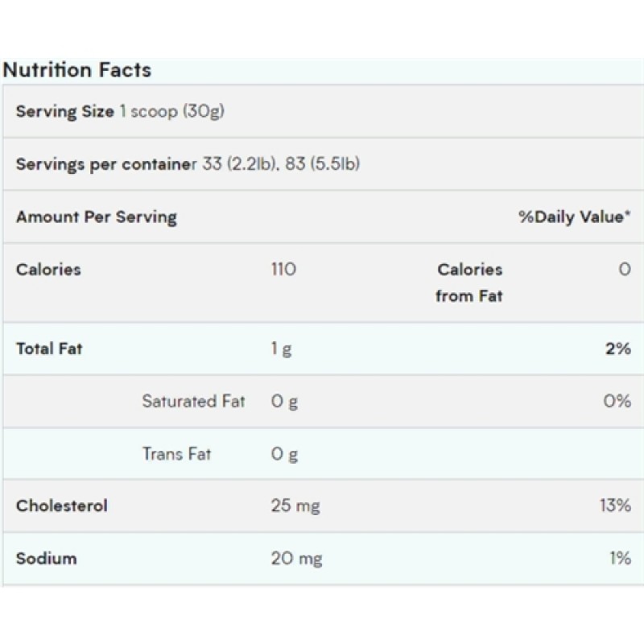
Task: Click the 1 g total fat value
Action: 281,349
